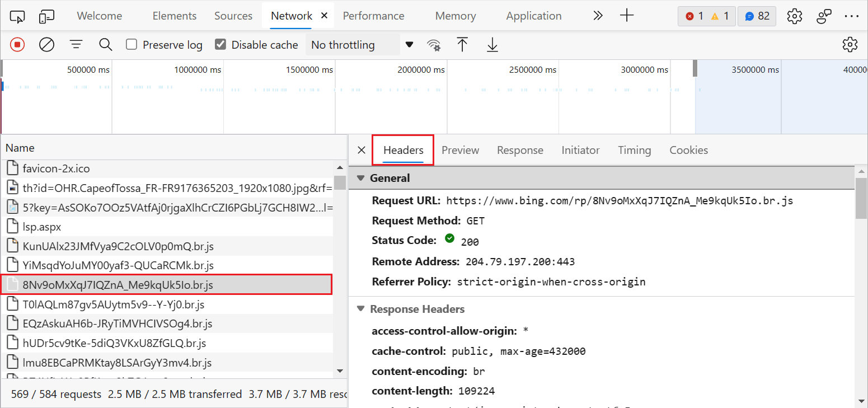Image resolution: width=868 pixels, height=408 pixels.
Task: Enable Preserve log
Action: coord(133,45)
